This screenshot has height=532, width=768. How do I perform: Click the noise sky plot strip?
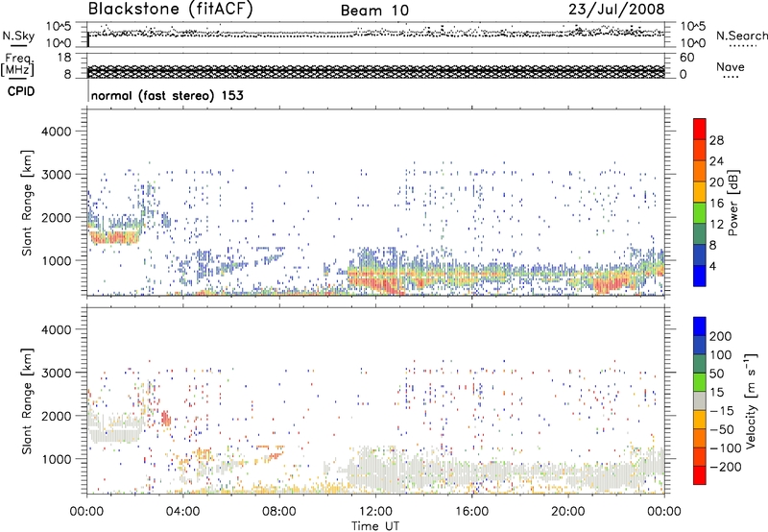point(375,35)
